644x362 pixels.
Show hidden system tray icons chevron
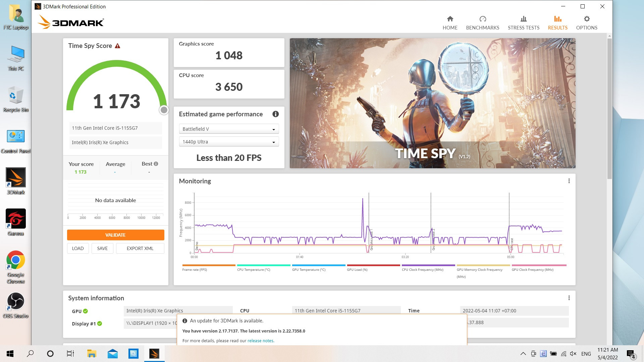(x=523, y=354)
